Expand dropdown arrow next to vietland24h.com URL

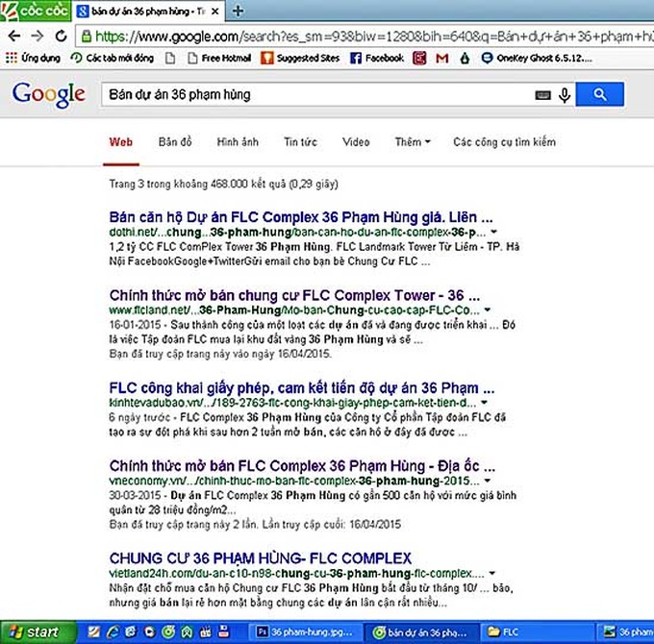(492, 573)
